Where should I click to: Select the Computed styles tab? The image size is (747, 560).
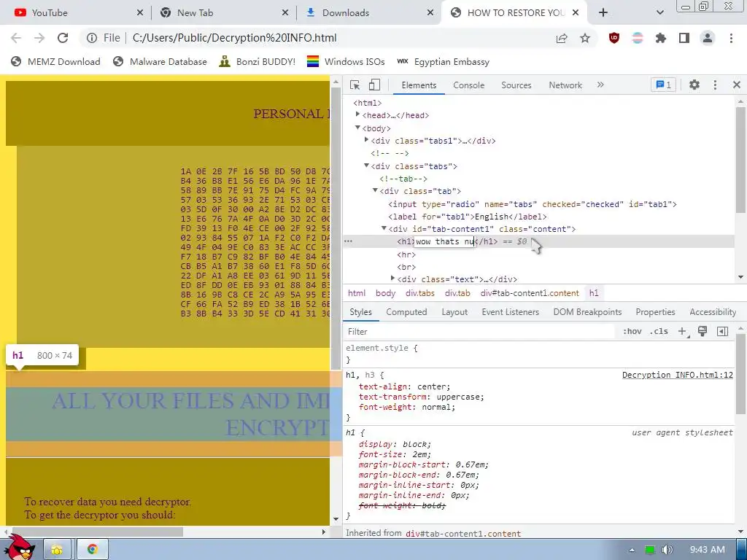pos(406,312)
